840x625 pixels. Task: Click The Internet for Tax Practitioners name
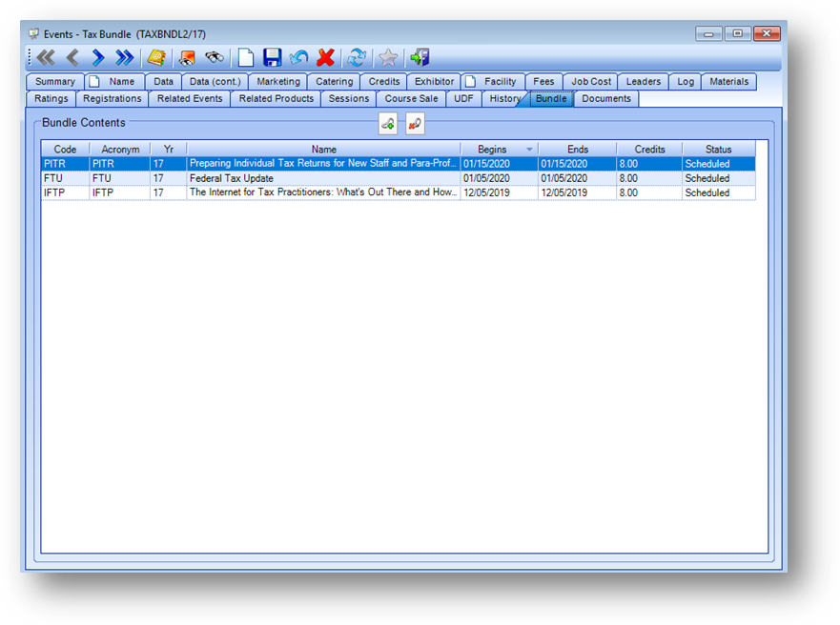coord(323,192)
